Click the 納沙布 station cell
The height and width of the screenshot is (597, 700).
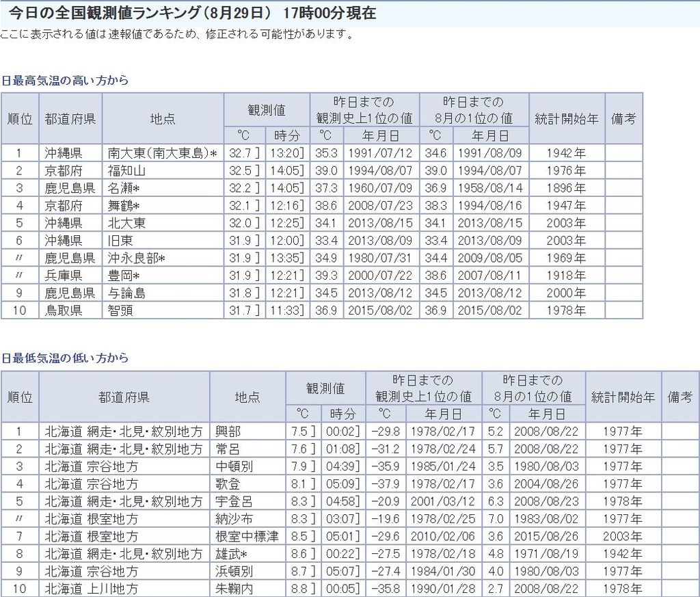[233, 519]
